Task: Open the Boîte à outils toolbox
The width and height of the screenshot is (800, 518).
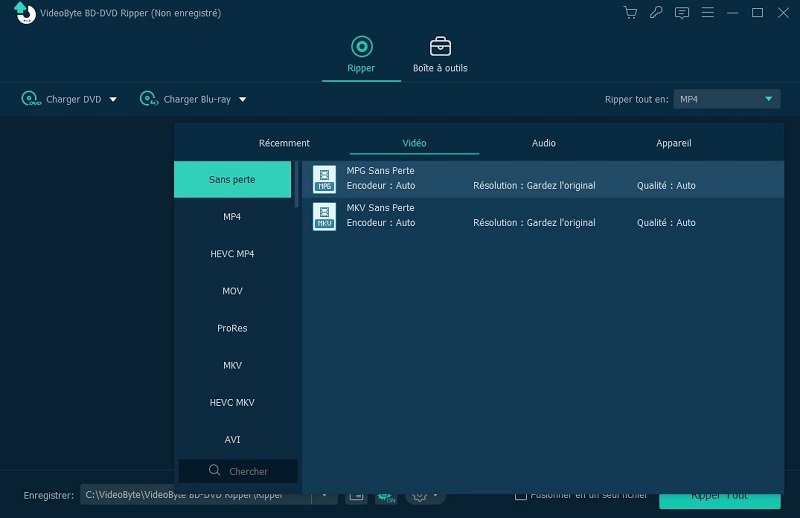Action: click(440, 55)
